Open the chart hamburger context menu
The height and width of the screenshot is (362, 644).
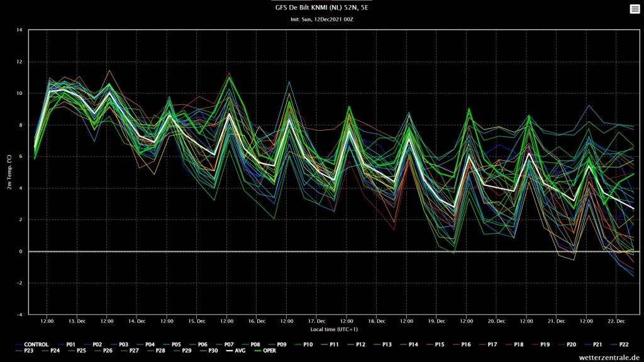tap(635, 9)
